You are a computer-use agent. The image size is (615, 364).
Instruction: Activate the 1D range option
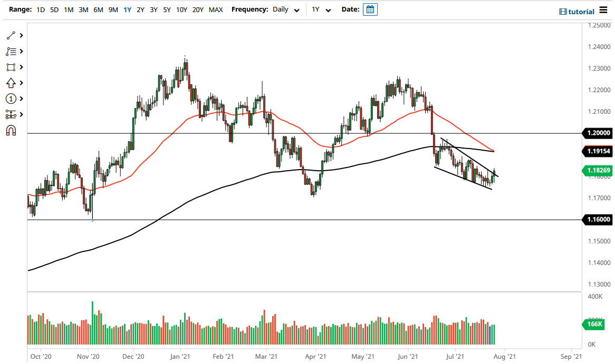[x=41, y=9]
